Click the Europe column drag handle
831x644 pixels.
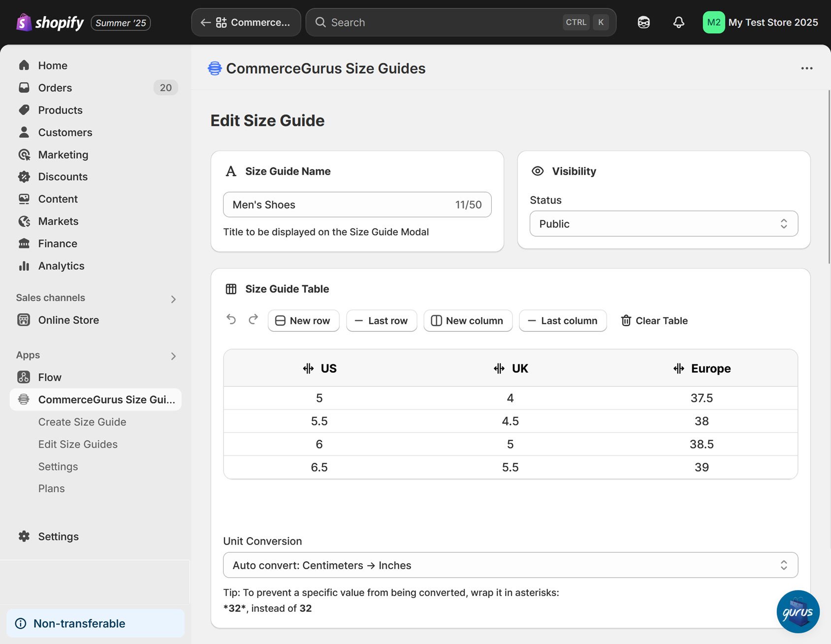click(x=679, y=368)
